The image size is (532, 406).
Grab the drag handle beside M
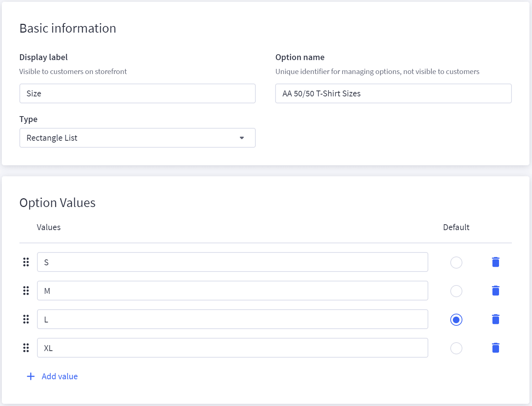[26, 291]
